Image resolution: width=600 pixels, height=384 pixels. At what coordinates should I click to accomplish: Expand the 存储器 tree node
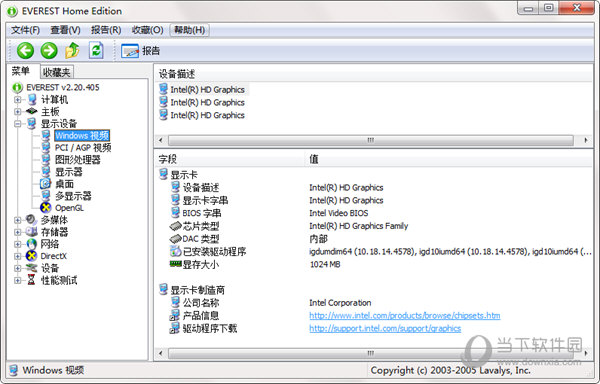click(x=18, y=232)
